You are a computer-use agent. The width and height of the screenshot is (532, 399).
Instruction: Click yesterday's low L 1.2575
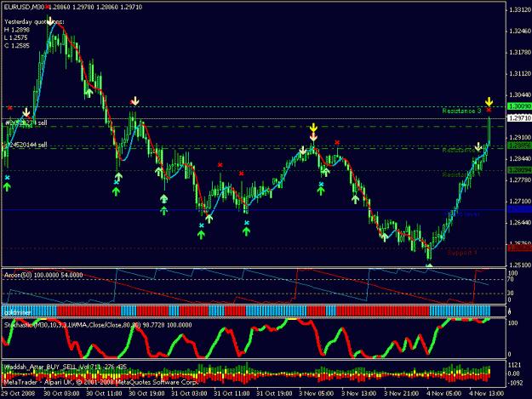click(15, 37)
